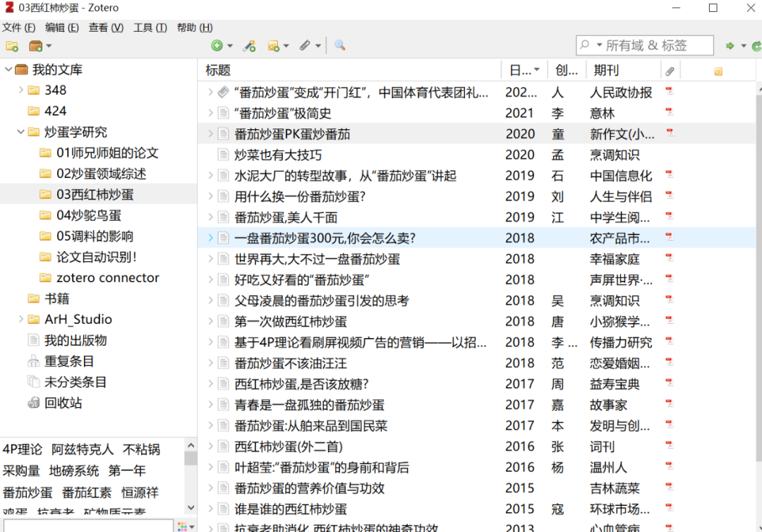Open 查看 (V) menu
762x532 pixels.
click(106, 28)
